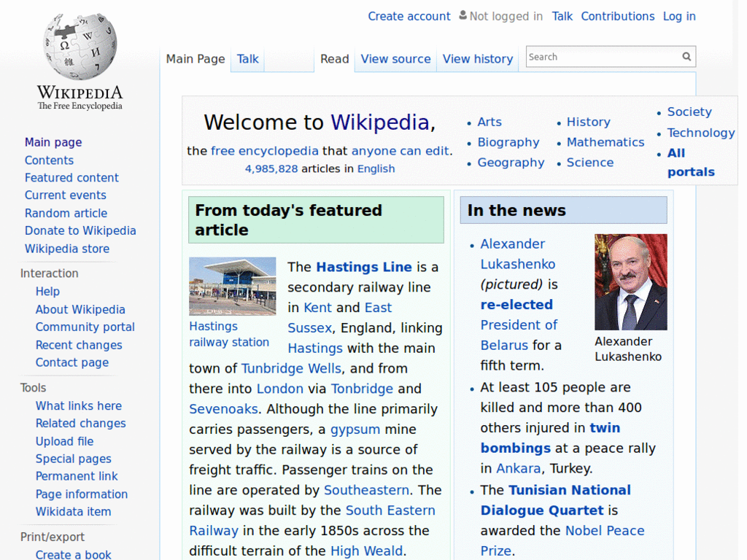The width and height of the screenshot is (747, 560).
Task: Click Donate to Wikipedia link
Action: click(80, 230)
